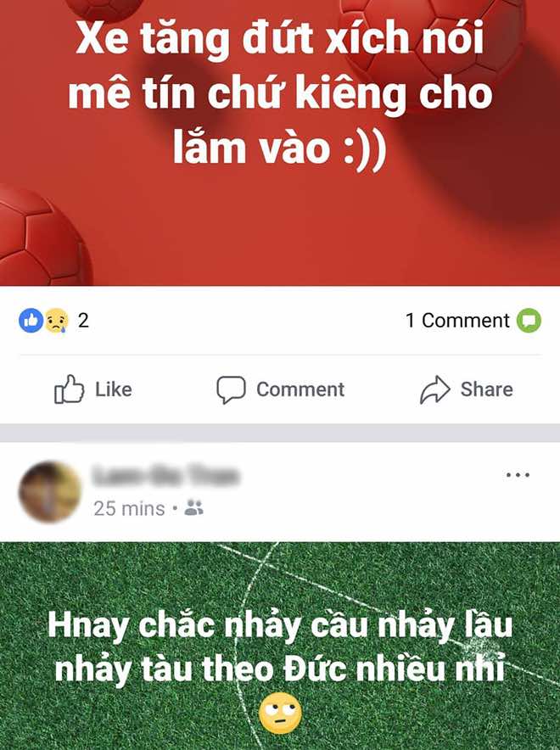This screenshot has height=750, width=560.
Task: Click the blurred poster name
Action: 165,476
